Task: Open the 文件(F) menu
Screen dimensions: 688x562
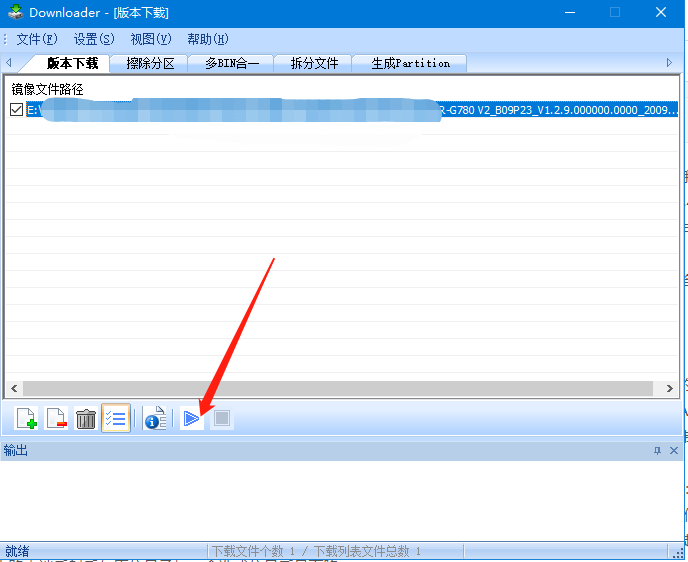Action: coord(37,39)
